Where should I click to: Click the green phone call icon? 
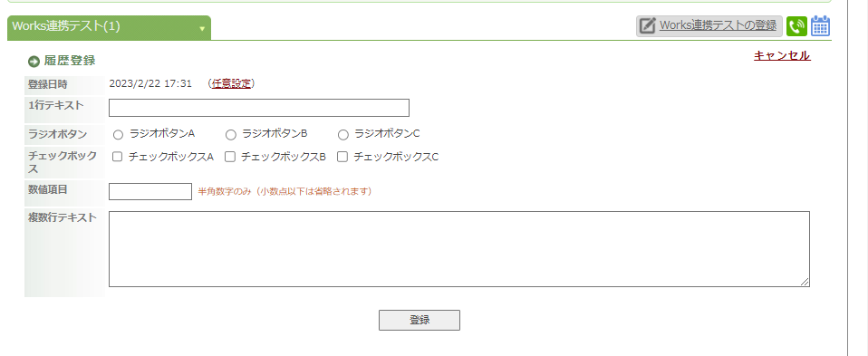tap(796, 26)
